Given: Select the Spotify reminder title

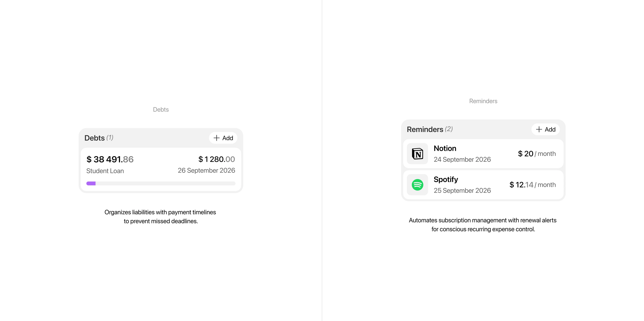Looking at the screenshot, I should (446, 179).
